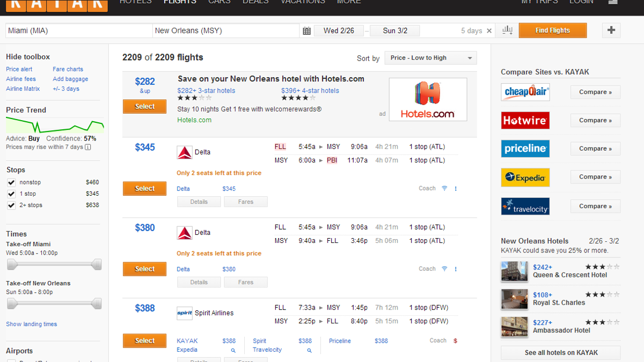The width and height of the screenshot is (644, 362).
Task: Compare prices with Hotwire
Action: click(x=595, y=120)
